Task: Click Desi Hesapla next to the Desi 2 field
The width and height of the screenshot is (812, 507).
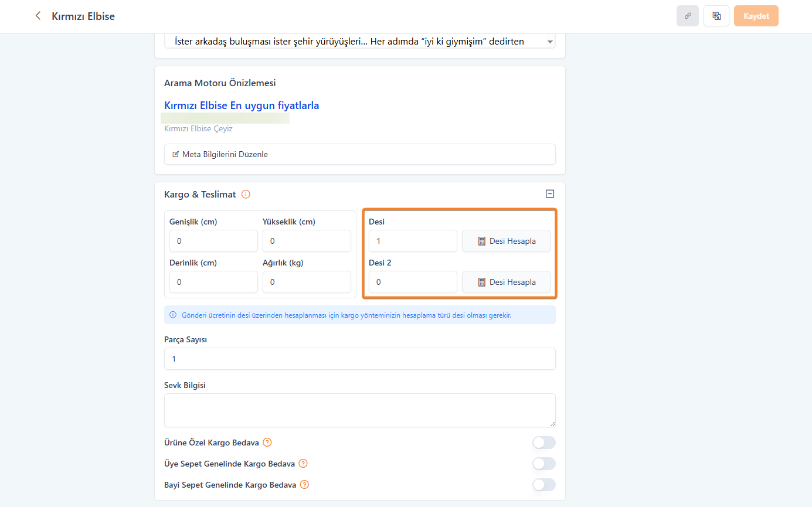Action: [x=506, y=282]
